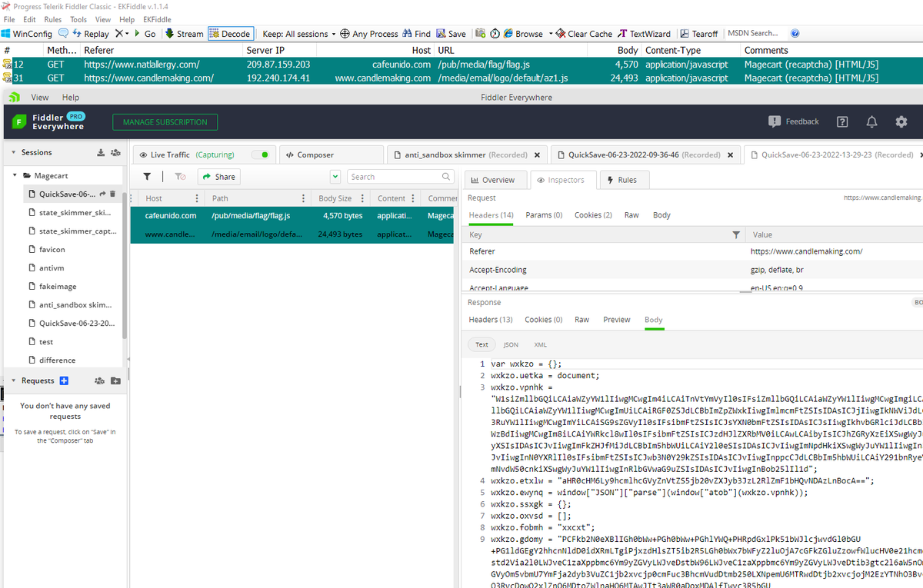
Task: Click the shared requests people icon
Action: pyautogui.click(x=99, y=380)
